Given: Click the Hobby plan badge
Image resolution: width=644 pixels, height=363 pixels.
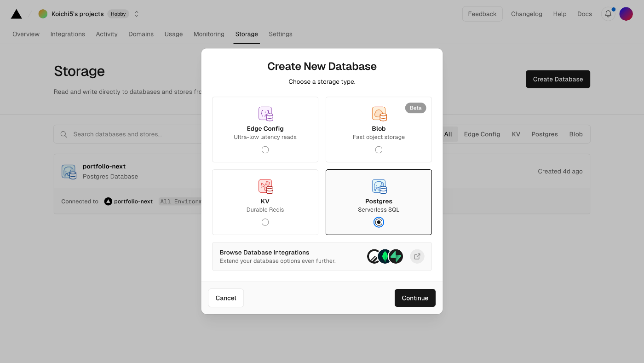Looking at the screenshot, I should pos(118,14).
